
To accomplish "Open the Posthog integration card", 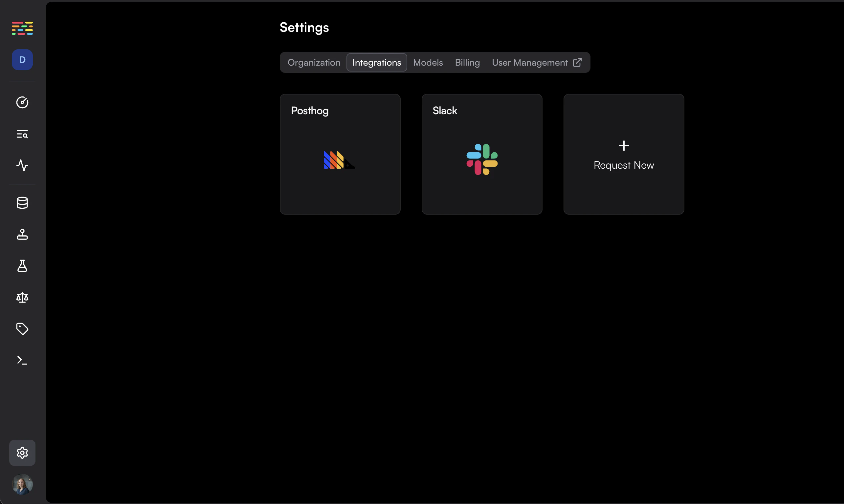I will pos(340,154).
